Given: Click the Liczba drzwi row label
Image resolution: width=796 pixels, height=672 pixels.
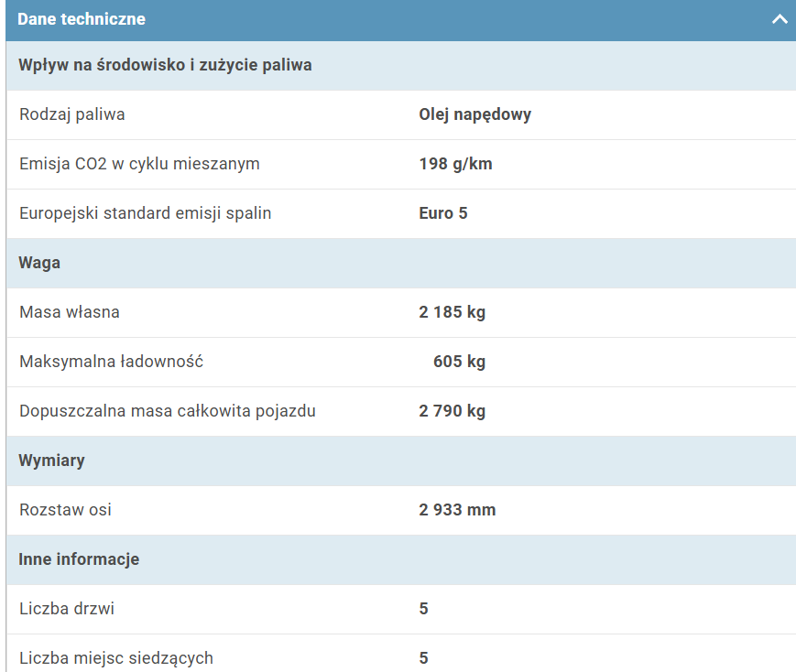Looking at the screenshot, I should click(67, 609).
